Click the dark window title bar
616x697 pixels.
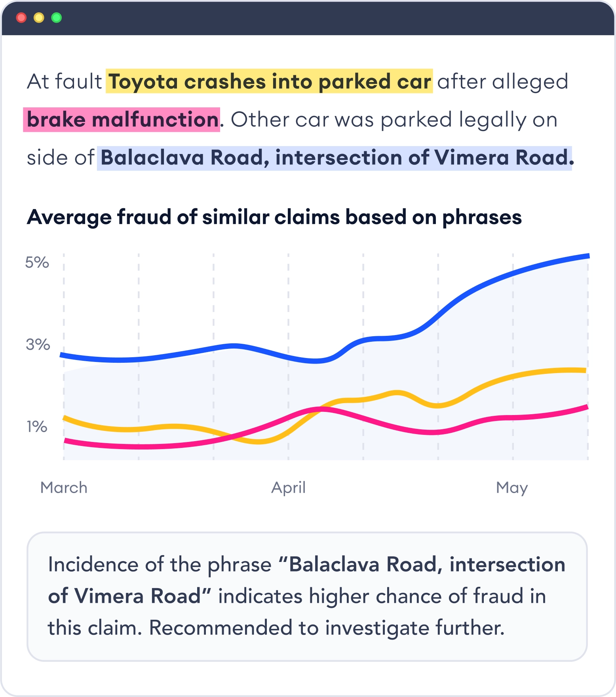tap(317, 18)
